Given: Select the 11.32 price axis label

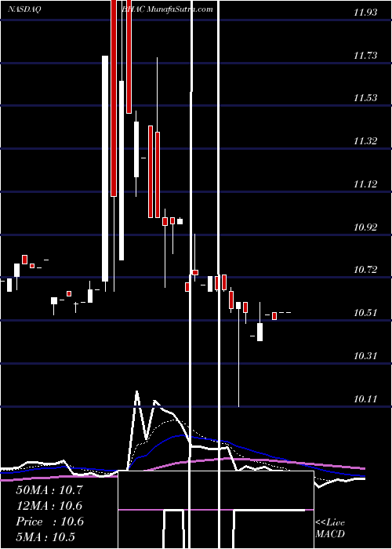Looking at the screenshot, I should (x=365, y=141).
